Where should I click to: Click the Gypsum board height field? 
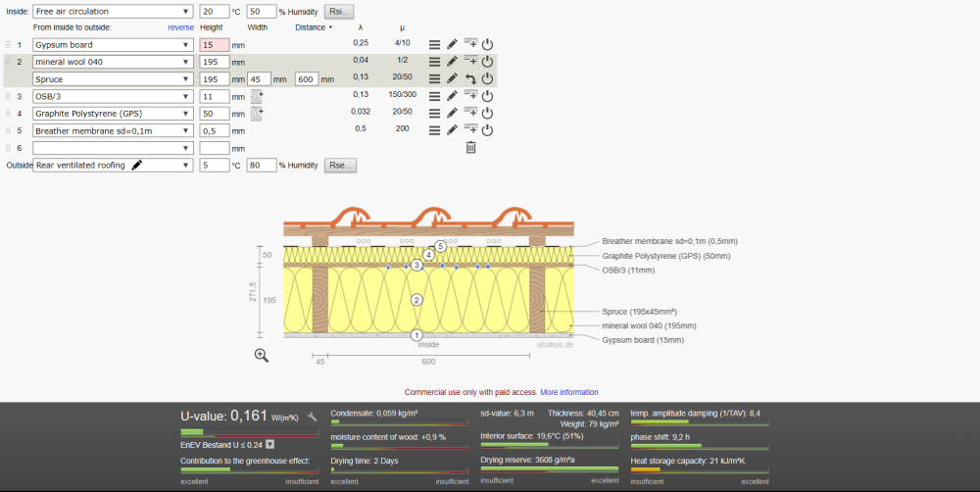tap(215, 45)
